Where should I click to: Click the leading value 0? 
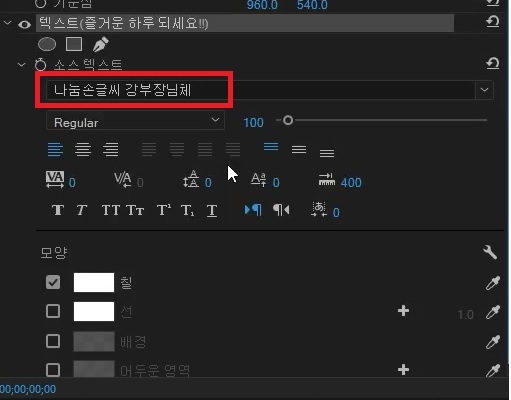point(208,183)
